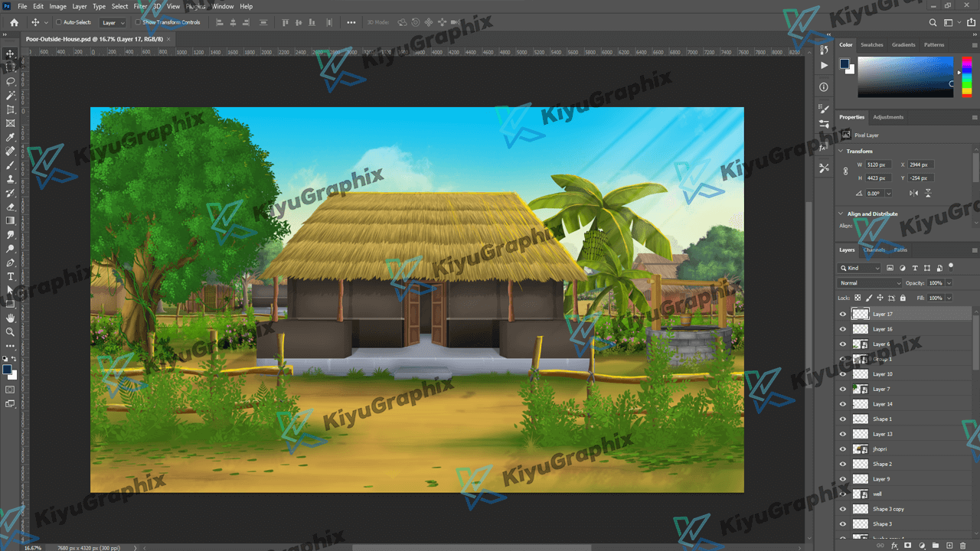Click the flip horizontal icon in Properties
980x551 pixels.
[913, 193]
